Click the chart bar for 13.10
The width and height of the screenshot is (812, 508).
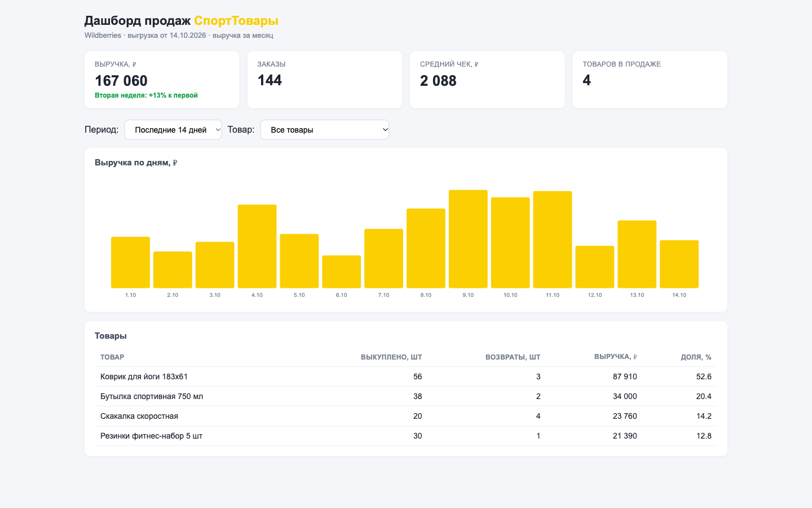click(637, 254)
